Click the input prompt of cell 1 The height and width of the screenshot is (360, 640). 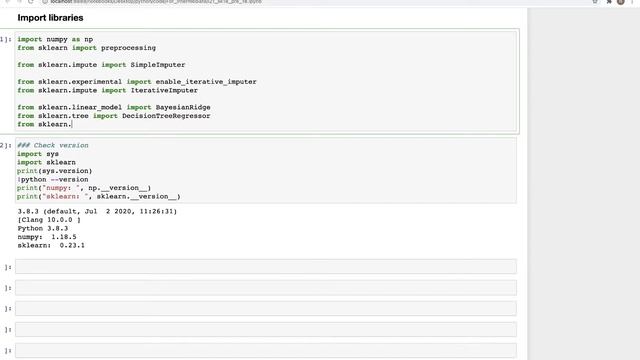coord(6,39)
